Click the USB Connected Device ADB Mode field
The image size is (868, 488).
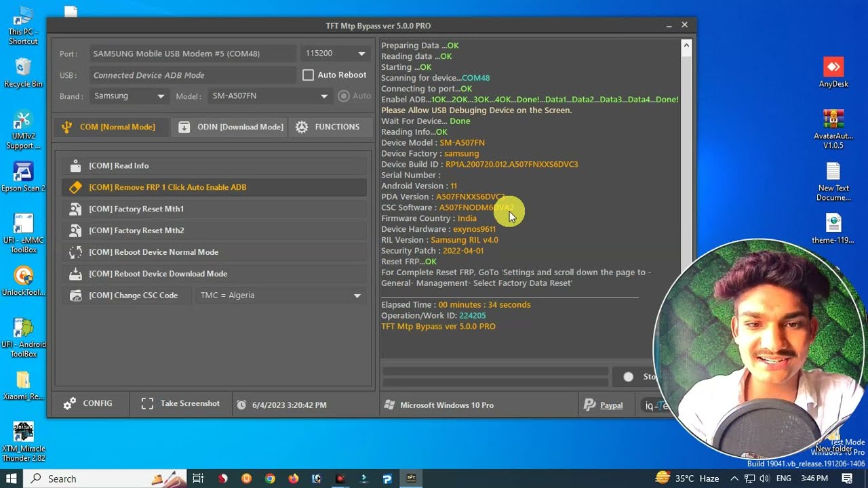(x=193, y=75)
